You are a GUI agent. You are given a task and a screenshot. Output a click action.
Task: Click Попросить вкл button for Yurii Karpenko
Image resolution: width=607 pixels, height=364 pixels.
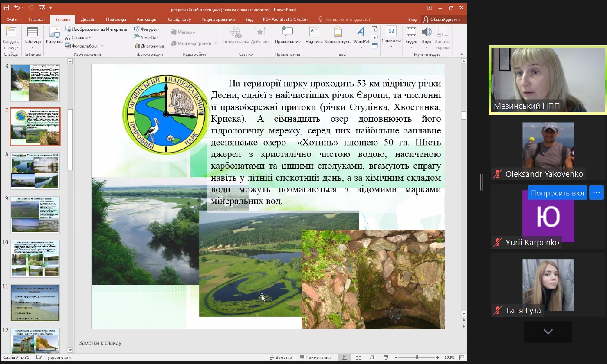[x=557, y=193]
